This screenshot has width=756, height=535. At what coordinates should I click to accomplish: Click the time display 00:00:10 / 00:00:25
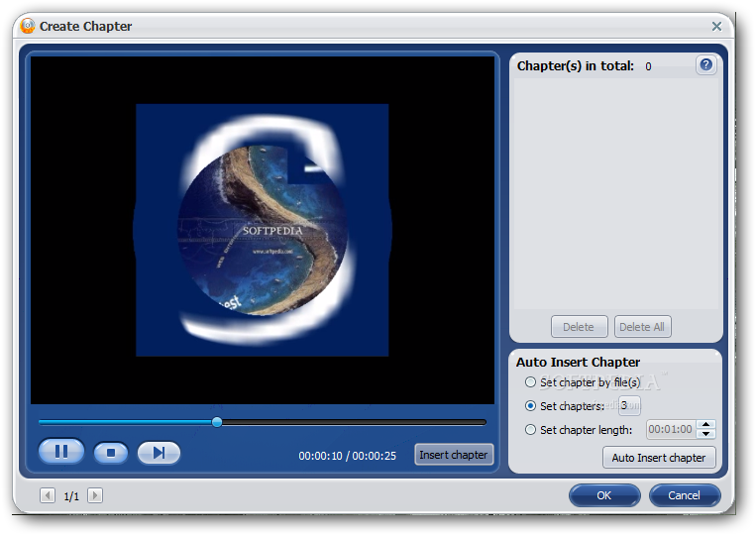point(347,456)
